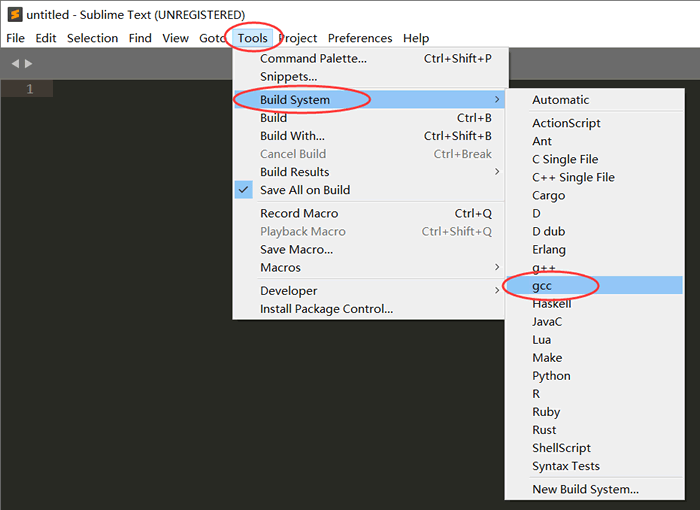Select Automatic build system option
The height and width of the screenshot is (510, 700).
(x=560, y=100)
